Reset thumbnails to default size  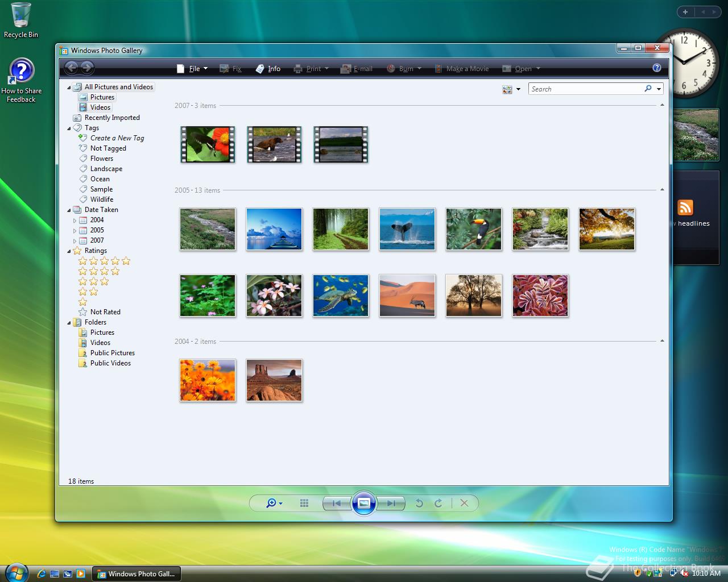pos(304,503)
